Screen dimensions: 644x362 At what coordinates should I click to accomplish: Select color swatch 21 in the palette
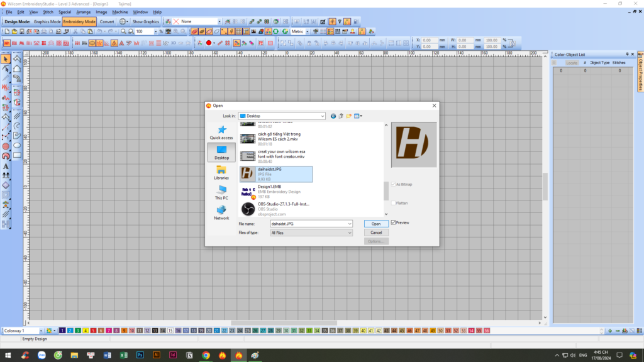point(216,331)
